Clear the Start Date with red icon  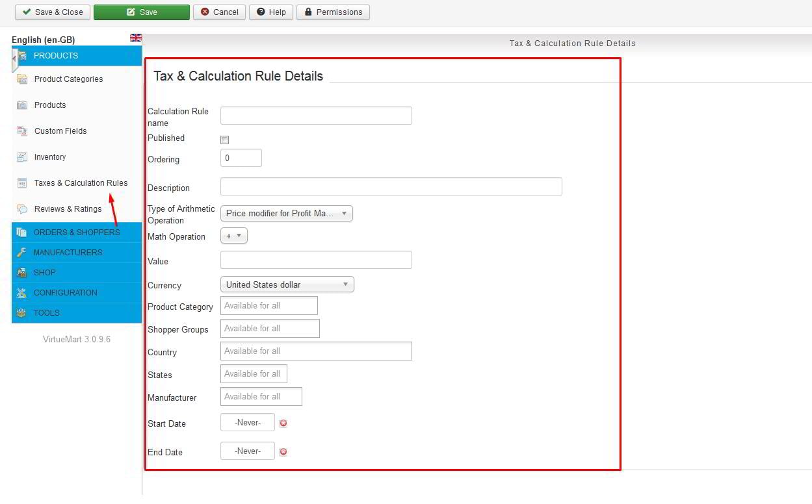[x=283, y=423]
